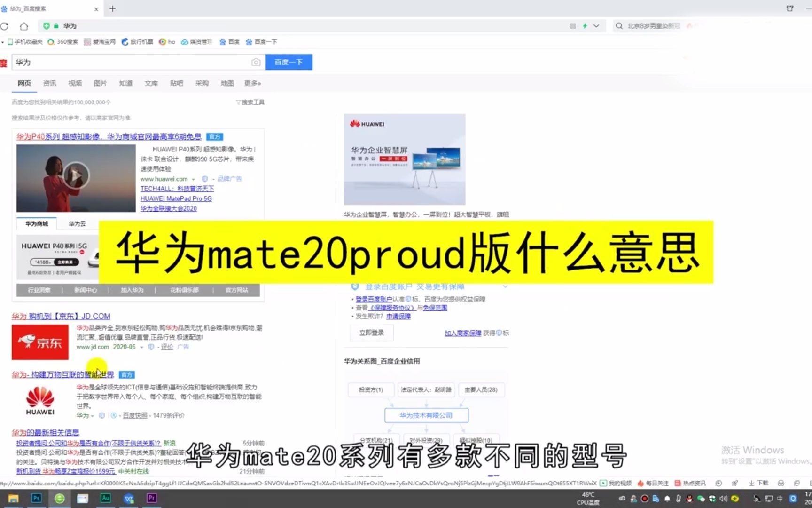Expand the www.huawei.com dropdown arrow
This screenshot has width=812, height=508.
click(x=193, y=179)
